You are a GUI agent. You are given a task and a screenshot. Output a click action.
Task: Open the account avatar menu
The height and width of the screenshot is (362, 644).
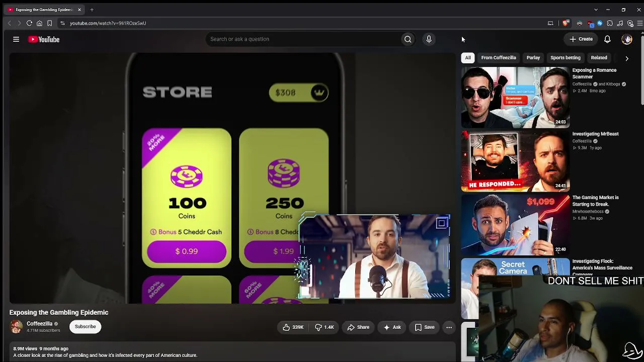627,39
